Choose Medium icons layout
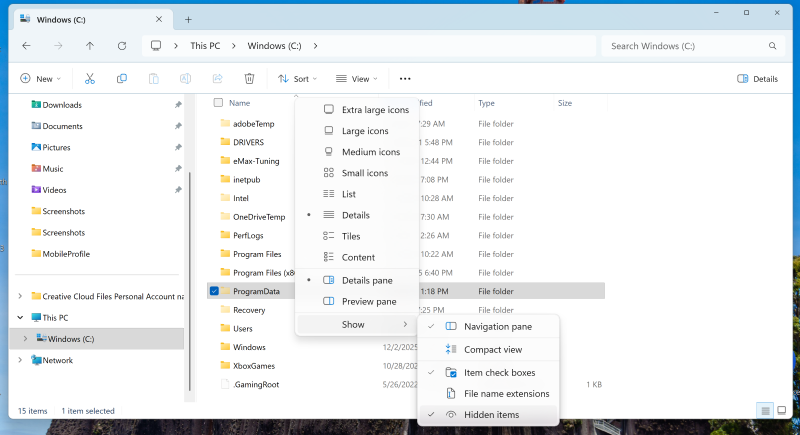The height and width of the screenshot is (435, 800). click(x=357, y=152)
